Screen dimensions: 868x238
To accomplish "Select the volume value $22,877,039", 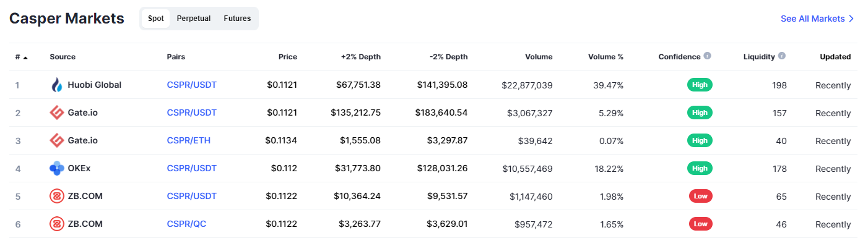I will 527,85.
